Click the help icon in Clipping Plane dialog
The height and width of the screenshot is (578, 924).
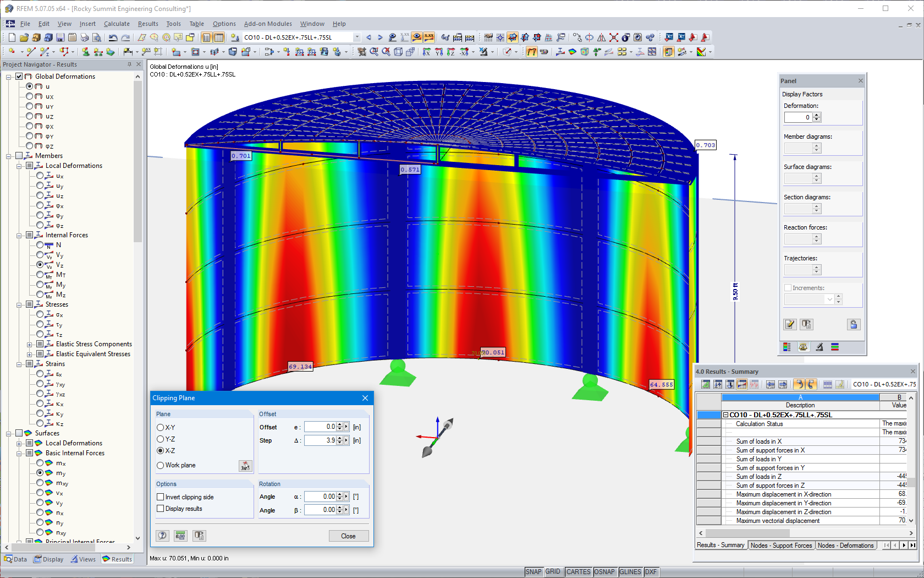point(162,536)
